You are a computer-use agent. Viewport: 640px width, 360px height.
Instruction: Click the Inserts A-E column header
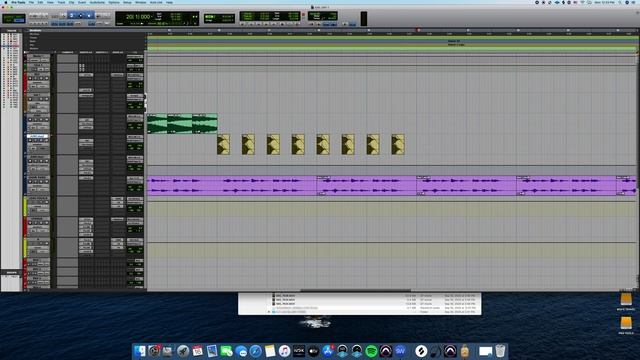(86, 52)
